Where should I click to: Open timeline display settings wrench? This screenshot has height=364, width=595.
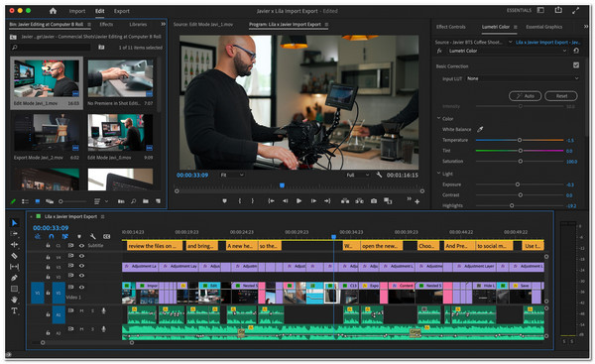[x=92, y=236]
